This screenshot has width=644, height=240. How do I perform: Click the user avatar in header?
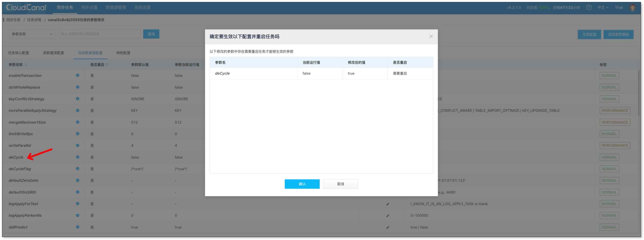pyautogui.click(x=632, y=7)
